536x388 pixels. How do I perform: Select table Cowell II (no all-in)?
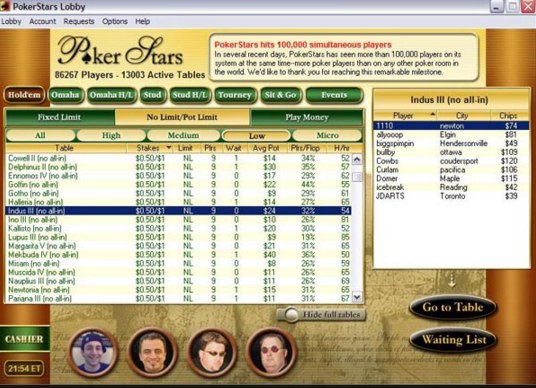click(178, 158)
